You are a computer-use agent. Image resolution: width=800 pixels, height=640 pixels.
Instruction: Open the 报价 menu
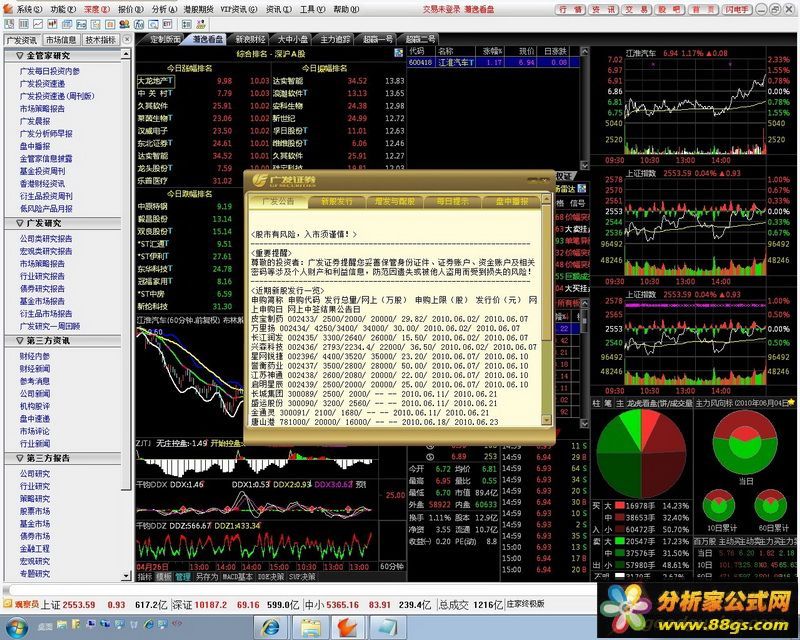pos(131,9)
